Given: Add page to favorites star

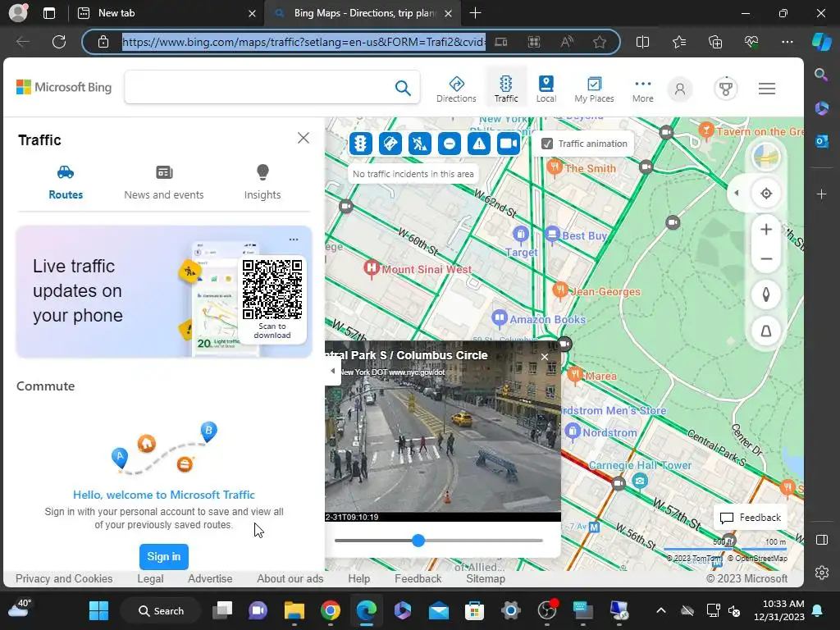Looking at the screenshot, I should 600,42.
